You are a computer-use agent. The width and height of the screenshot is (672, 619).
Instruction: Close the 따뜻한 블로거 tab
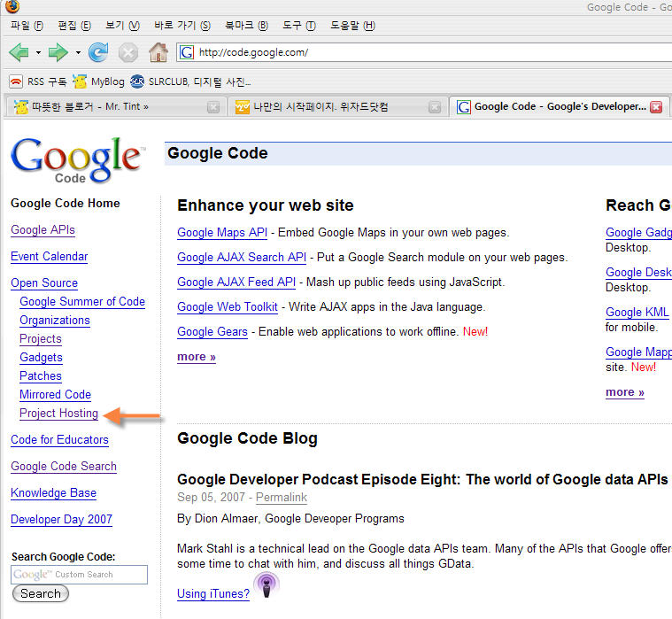click(213, 107)
